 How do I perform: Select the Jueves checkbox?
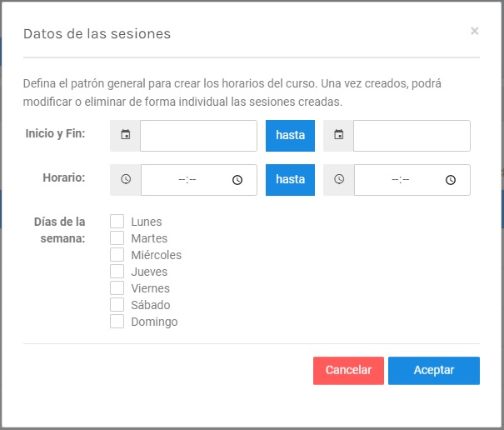pyautogui.click(x=117, y=272)
